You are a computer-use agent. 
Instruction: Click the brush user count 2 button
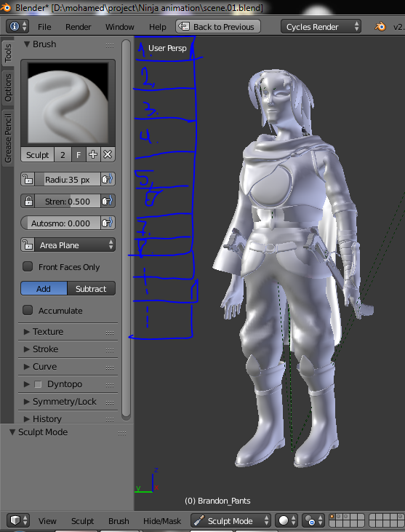pos(63,155)
